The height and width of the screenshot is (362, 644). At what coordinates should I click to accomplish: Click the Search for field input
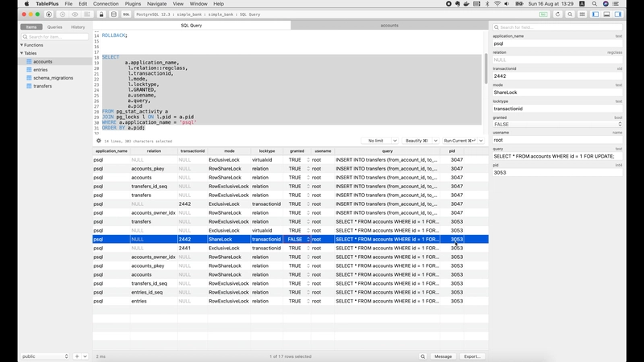(557, 27)
